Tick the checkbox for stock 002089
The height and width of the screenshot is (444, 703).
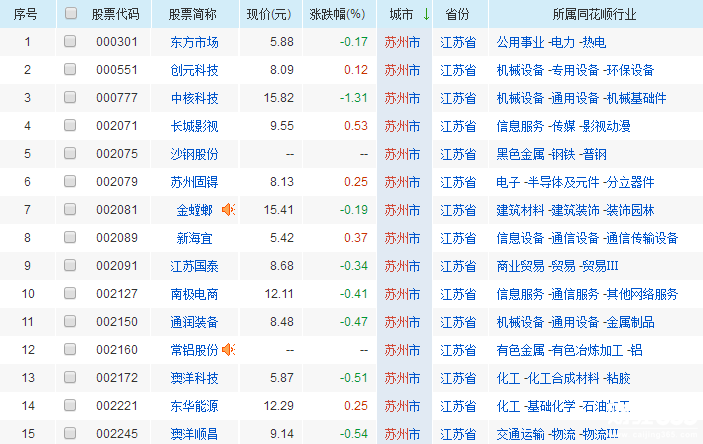tap(70, 237)
